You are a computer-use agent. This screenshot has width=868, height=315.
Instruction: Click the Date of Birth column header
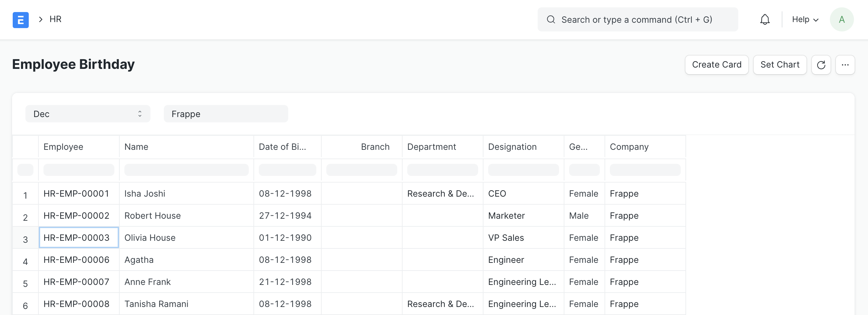tap(283, 147)
